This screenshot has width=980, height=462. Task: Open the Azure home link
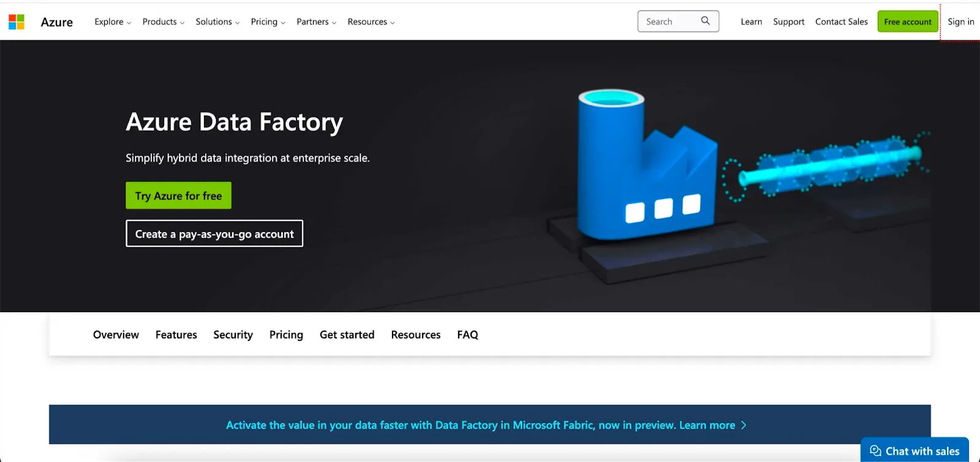(57, 22)
